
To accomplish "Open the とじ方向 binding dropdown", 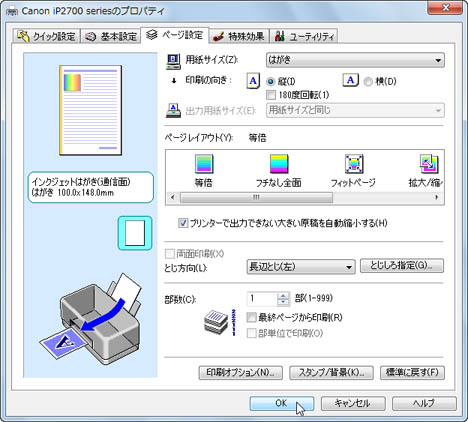I will [x=300, y=267].
